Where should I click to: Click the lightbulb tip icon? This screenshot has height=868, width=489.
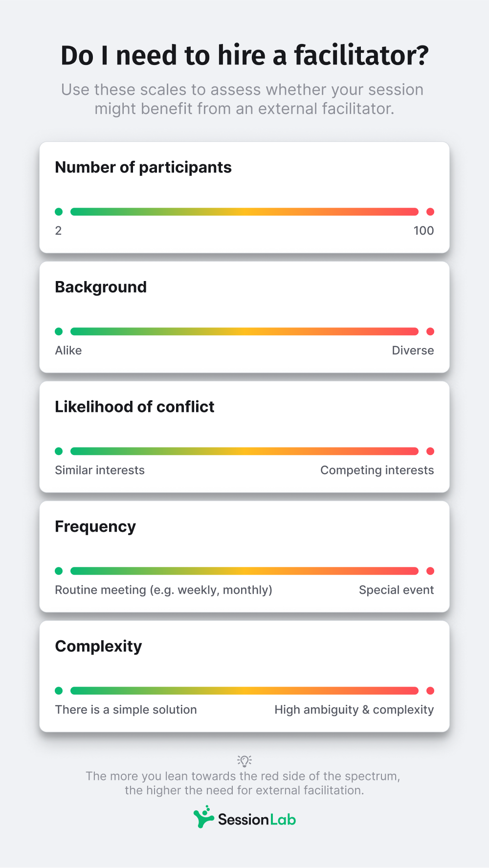pos(244,760)
